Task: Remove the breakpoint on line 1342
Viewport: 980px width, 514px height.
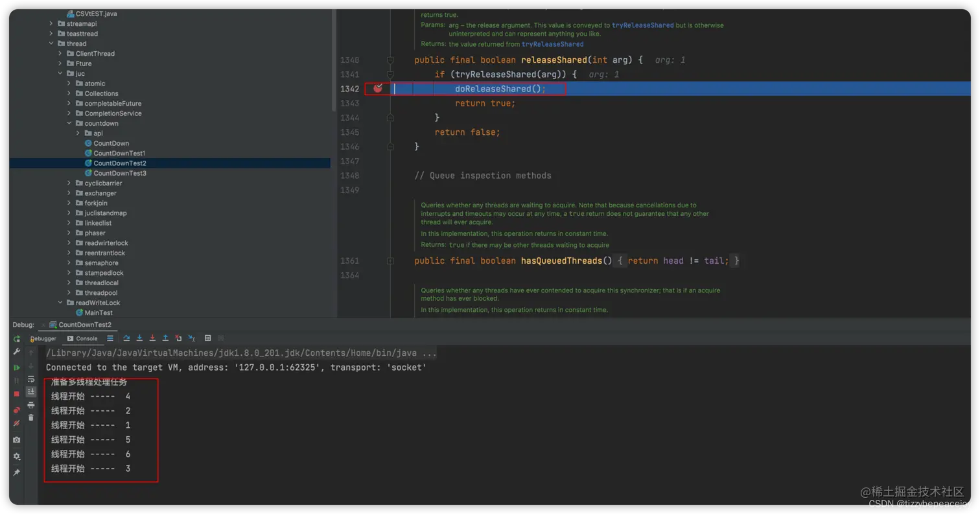Action: click(378, 89)
